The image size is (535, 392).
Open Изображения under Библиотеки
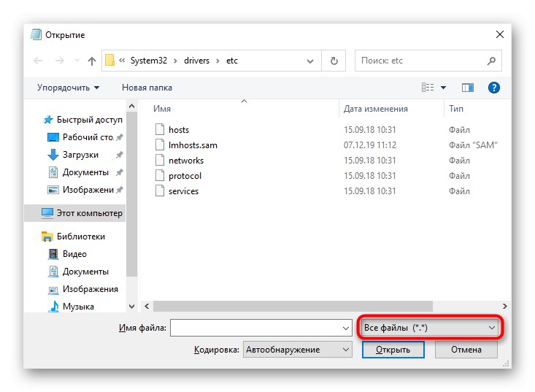pos(91,289)
